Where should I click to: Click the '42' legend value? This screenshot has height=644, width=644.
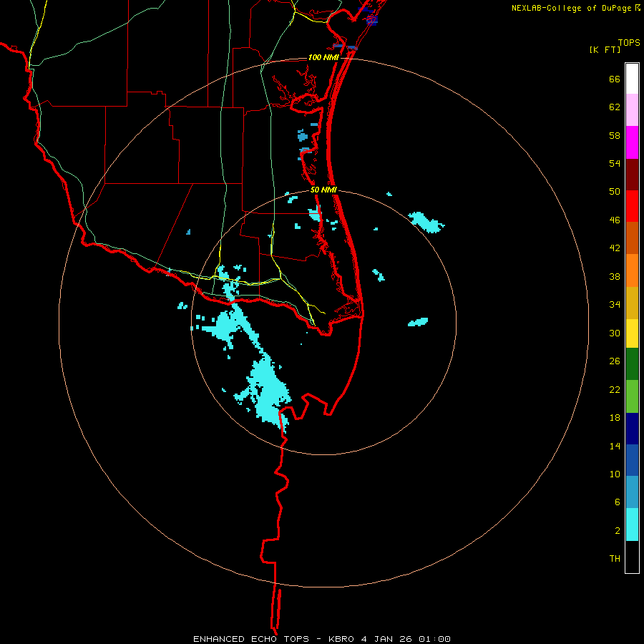(615, 248)
